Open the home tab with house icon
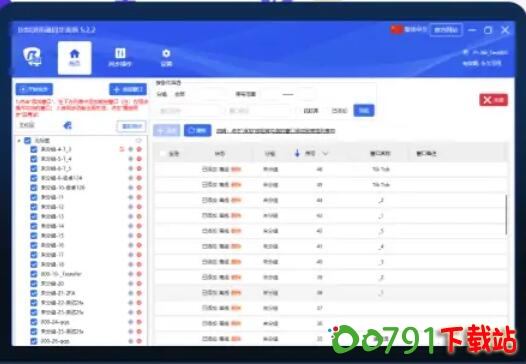This screenshot has width=526, height=364. tap(74, 58)
